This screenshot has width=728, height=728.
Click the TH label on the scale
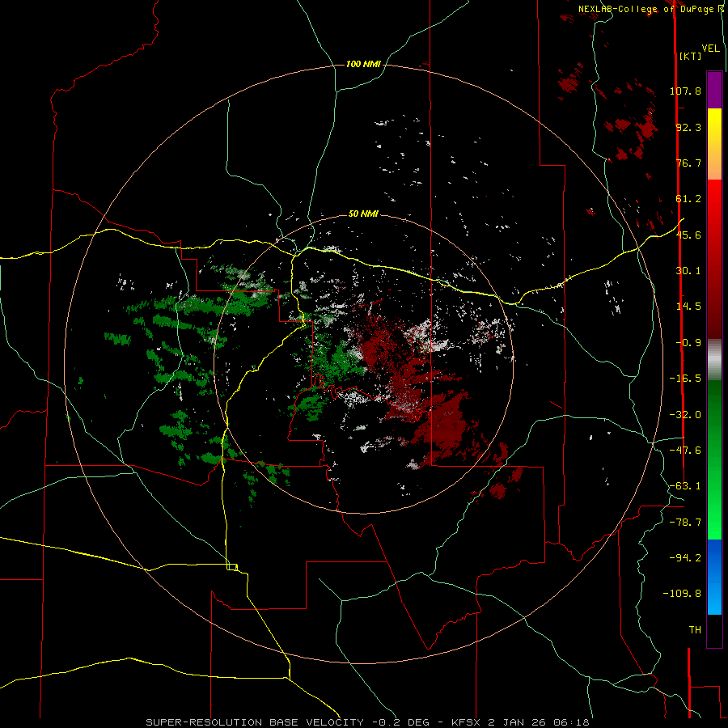click(x=695, y=630)
